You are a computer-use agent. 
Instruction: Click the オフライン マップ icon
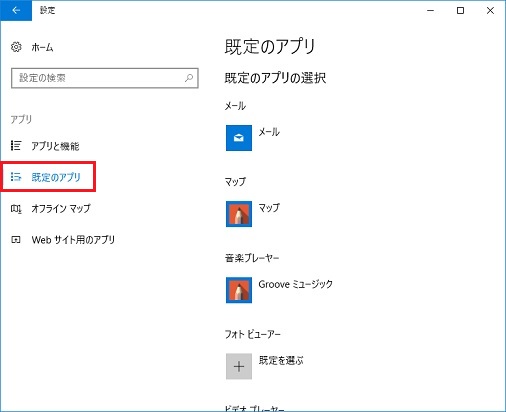16,209
